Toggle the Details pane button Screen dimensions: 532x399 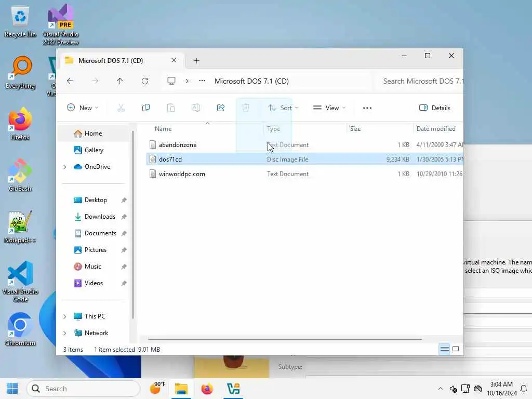tap(435, 108)
